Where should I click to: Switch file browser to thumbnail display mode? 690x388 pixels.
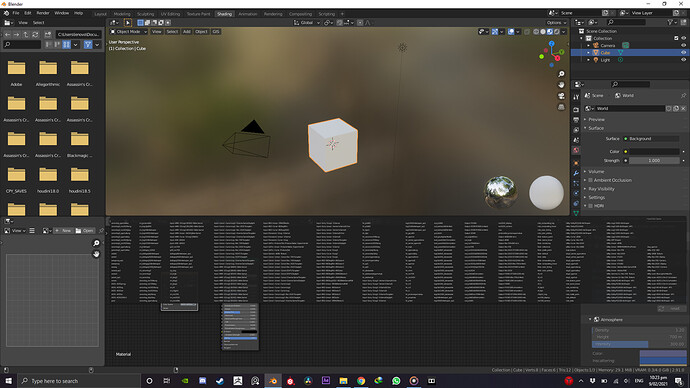[x=66, y=44]
